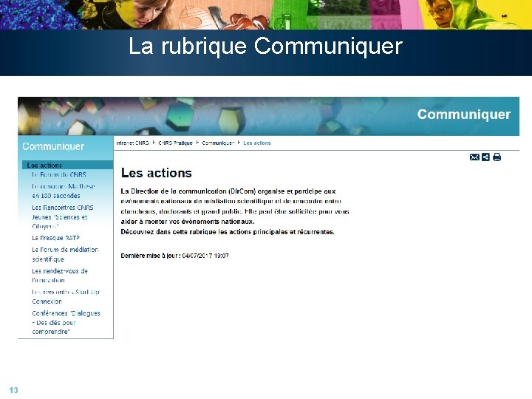The width and height of the screenshot is (532, 399).
Task: Click the share icon
Action: click(485, 157)
